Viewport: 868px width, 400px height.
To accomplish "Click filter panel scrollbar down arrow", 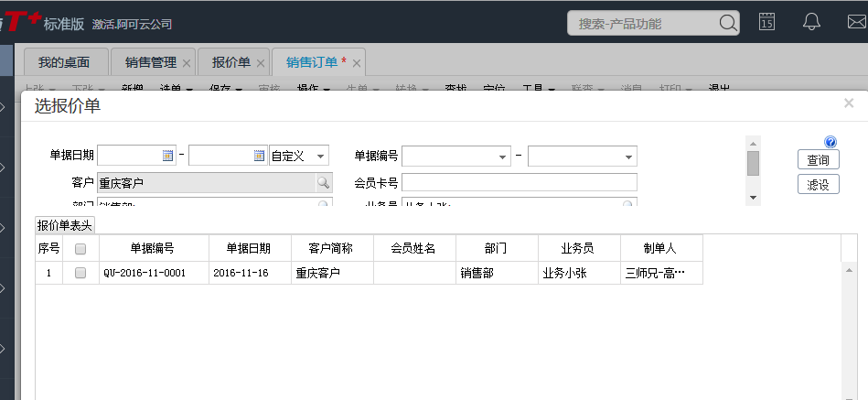I will click(x=753, y=197).
